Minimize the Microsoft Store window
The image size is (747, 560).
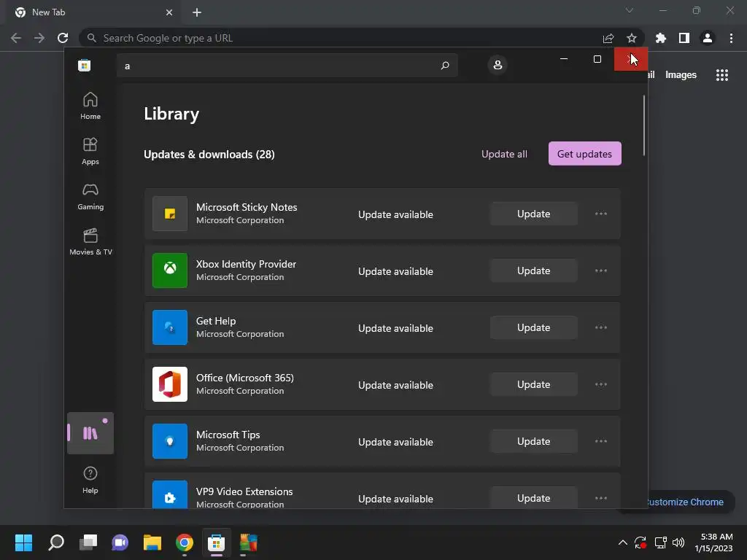[564, 59]
